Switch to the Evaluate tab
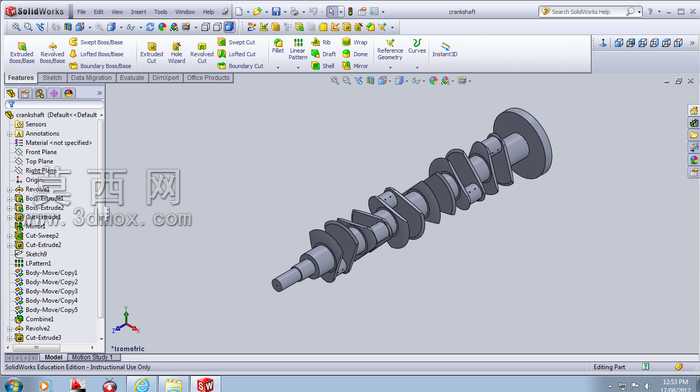 (x=132, y=78)
